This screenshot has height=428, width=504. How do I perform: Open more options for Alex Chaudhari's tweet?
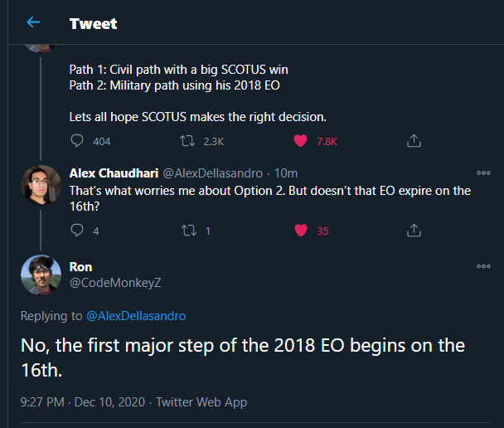pos(483,173)
